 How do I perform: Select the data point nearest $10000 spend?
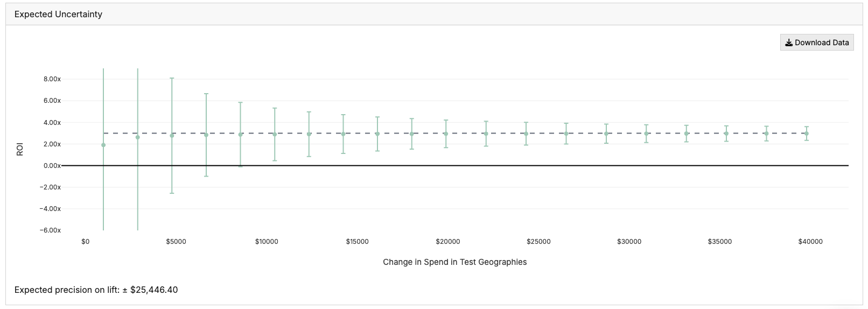tap(275, 134)
